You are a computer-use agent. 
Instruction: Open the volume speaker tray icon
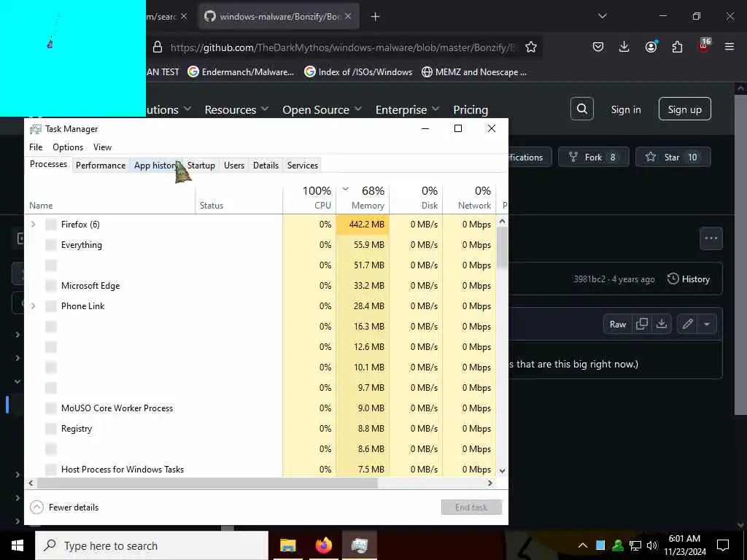[651, 545]
